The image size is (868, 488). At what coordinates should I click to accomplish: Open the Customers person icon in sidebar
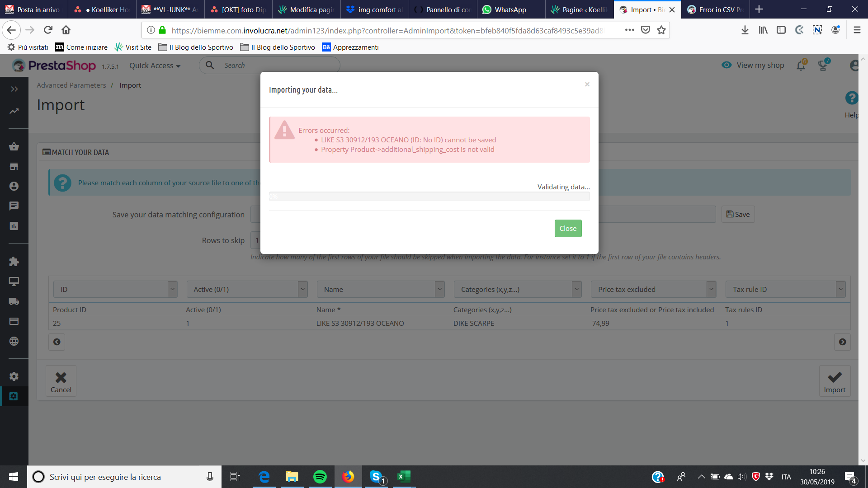[x=14, y=186]
